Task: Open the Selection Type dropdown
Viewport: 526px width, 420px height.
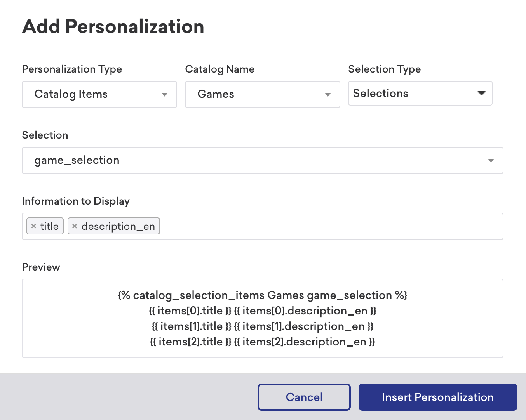Action: click(420, 93)
